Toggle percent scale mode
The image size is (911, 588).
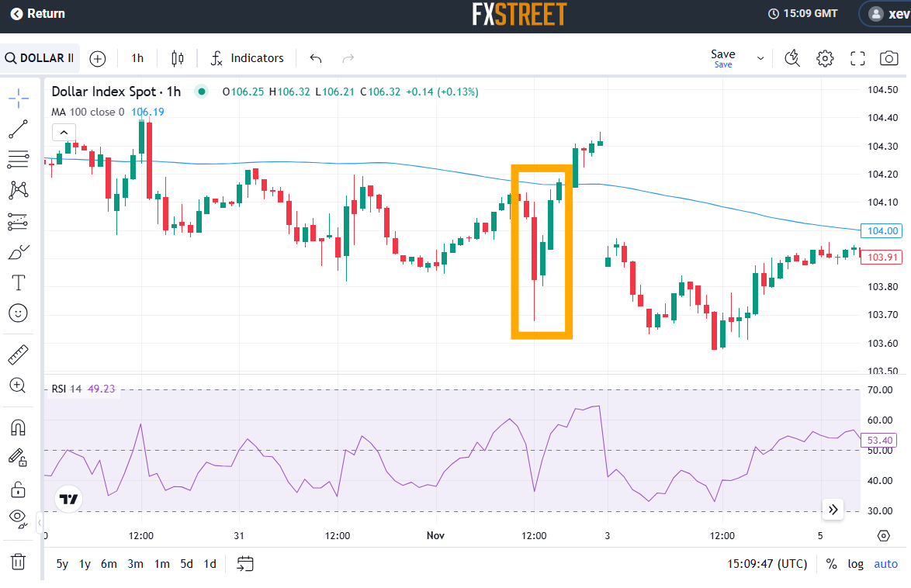[831, 564]
